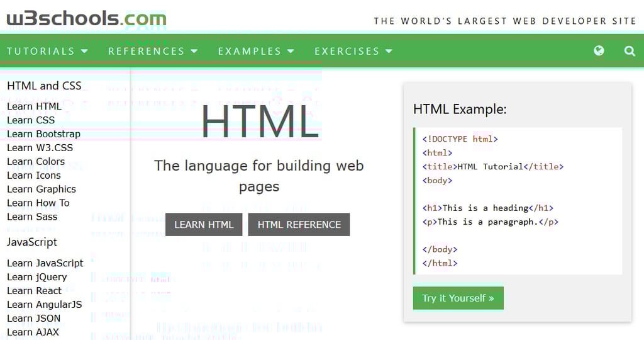Image resolution: width=644 pixels, height=340 pixels.
Task: Open the Learn CSS sidebar link
Action: pyautogui.click(x=31, y=120)
